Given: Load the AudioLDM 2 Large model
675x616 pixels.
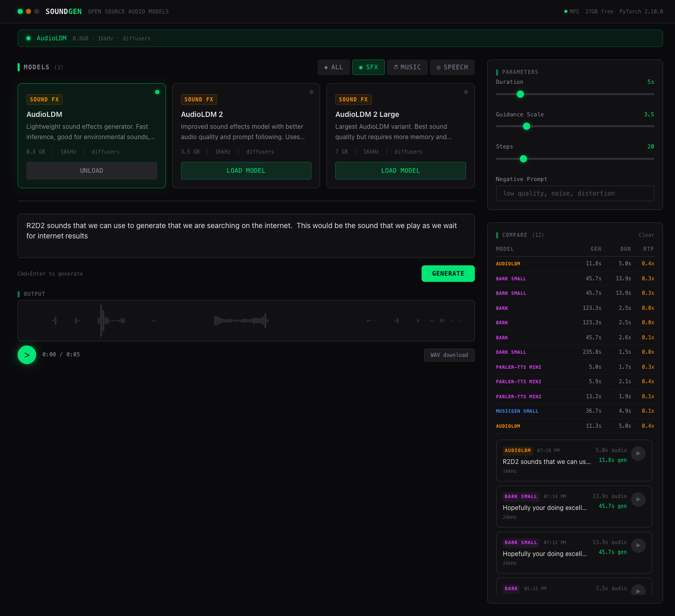Looking at the screenshot, I should pyautogui.click(x=400, y=171).
